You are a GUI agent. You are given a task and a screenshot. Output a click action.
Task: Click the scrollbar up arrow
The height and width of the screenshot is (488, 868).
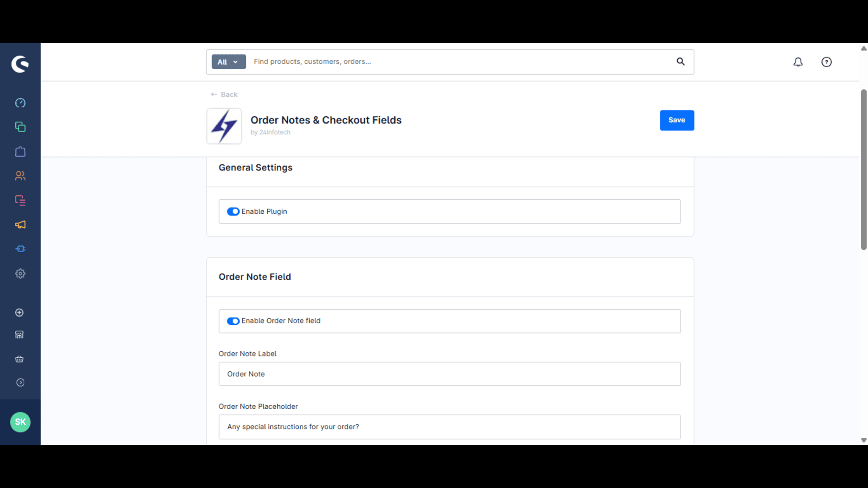[x=863, y=48]
